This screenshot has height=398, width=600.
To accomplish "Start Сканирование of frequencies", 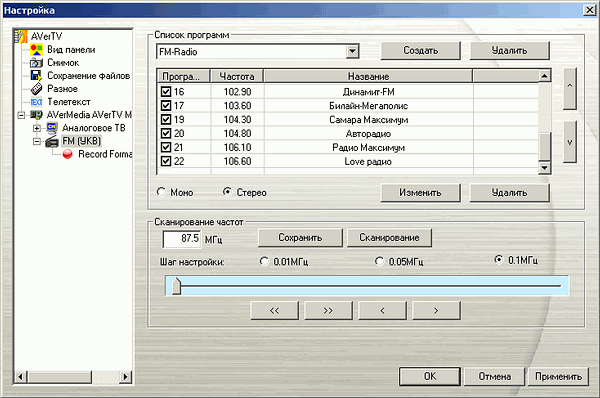I will [389, 238].
